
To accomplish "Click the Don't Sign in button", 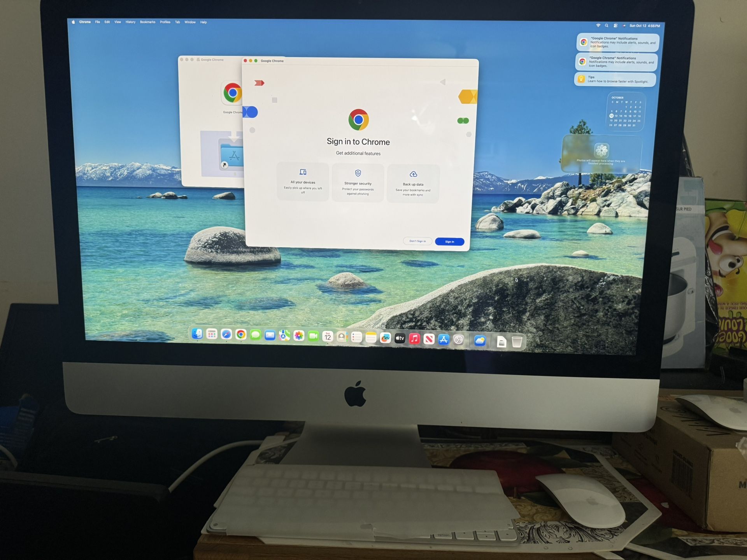I will (417, 241).
